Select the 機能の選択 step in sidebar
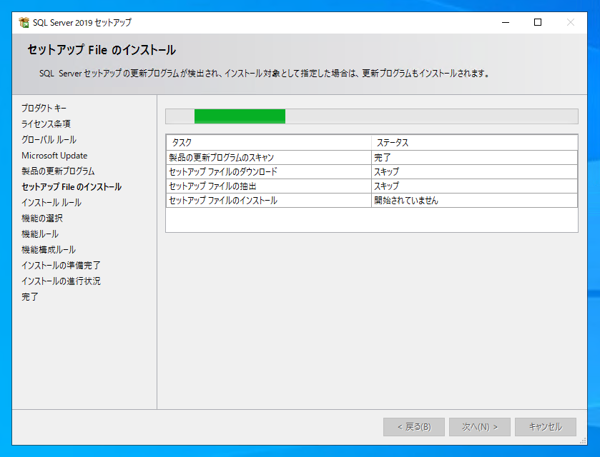600x457 pixels. click(x=42, y=218)
